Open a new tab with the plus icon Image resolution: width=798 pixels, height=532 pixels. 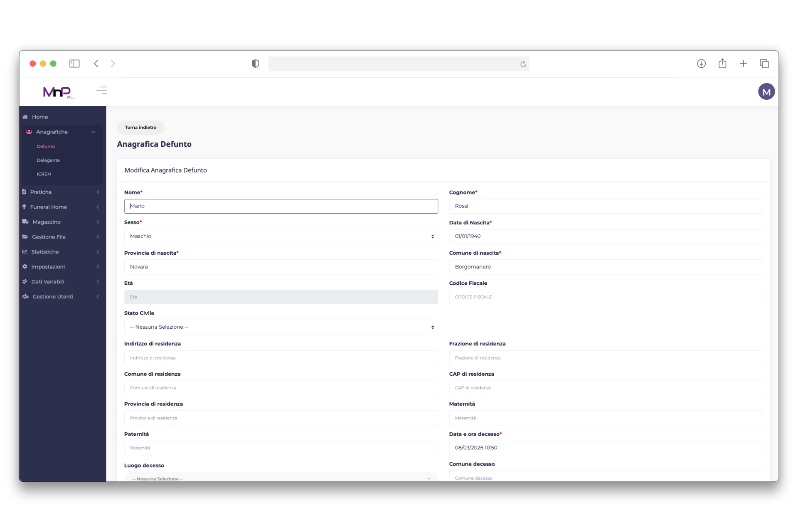click(x=743, y=64)
